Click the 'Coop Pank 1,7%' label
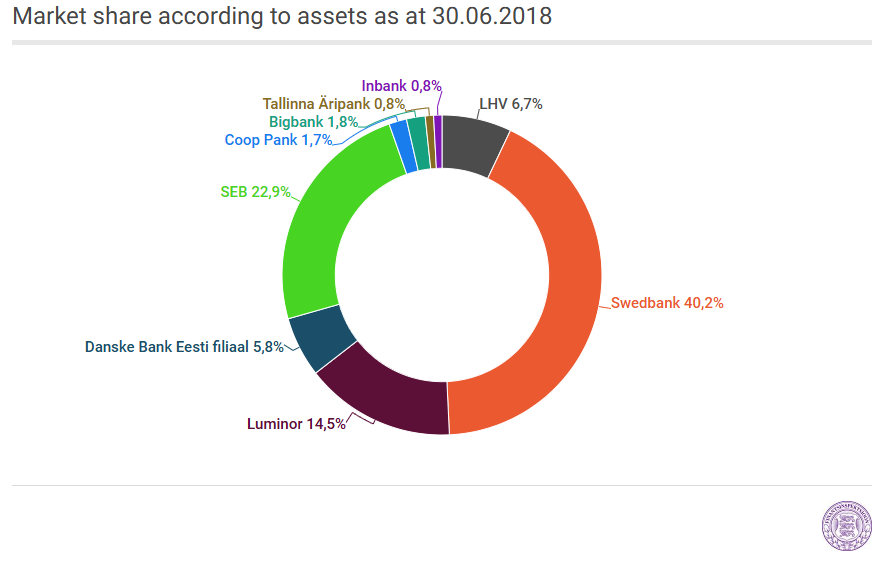Viewport: 882px width, 563px height. tap(278, 139)
